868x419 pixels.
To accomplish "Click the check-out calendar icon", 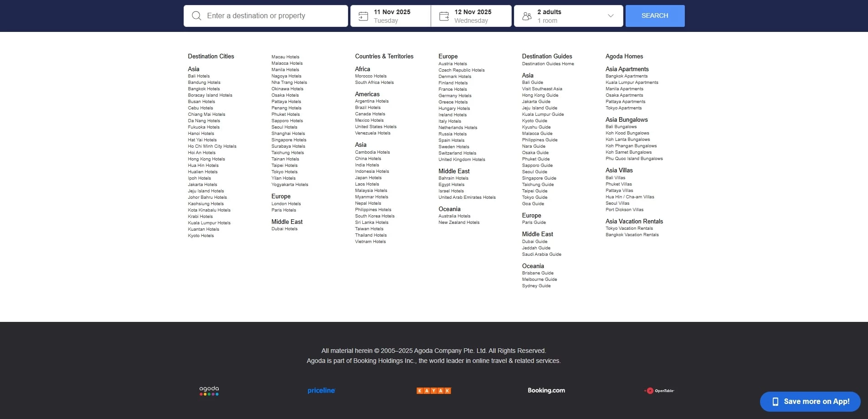I will pos(444,16).
